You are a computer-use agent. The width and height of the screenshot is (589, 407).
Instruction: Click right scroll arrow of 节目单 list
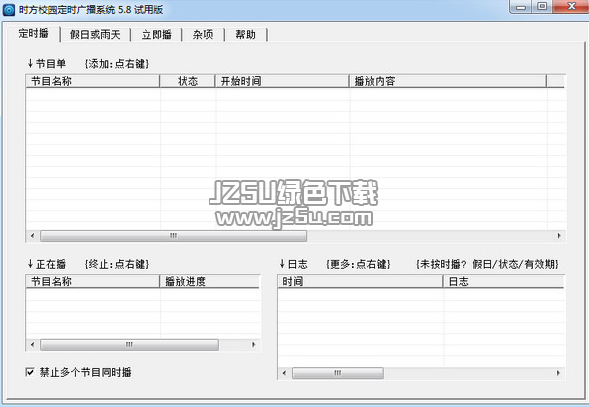coord(559,236)
